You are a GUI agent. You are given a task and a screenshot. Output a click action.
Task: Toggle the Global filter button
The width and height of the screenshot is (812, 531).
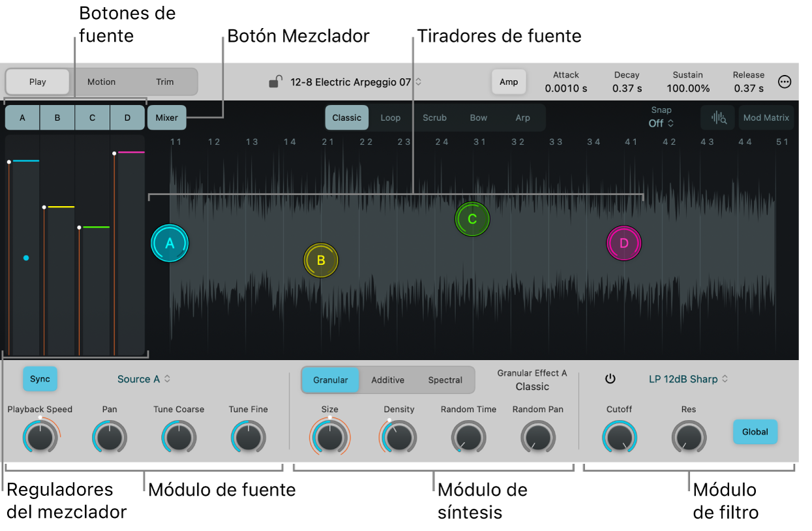[755, 432]
